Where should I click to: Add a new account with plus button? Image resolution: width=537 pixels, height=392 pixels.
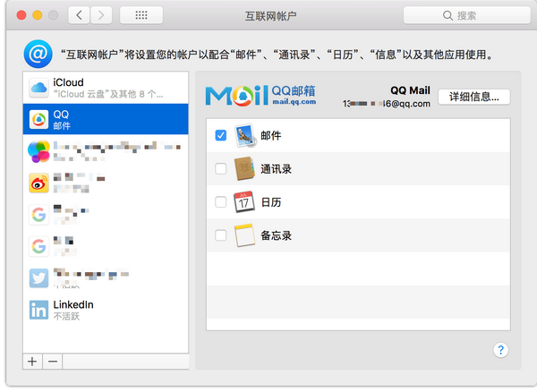coord(32,362)
